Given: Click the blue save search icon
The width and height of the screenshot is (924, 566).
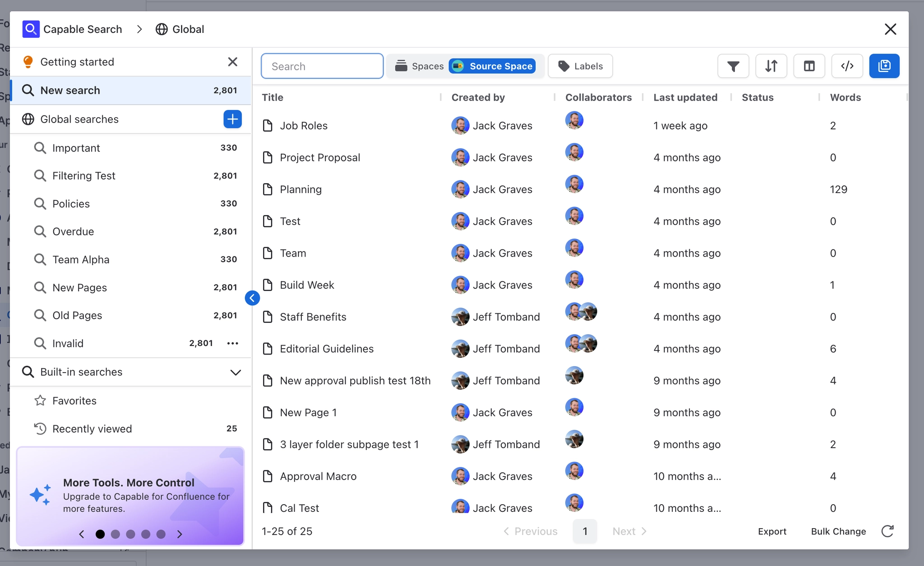Looking at the screenshot, I should 884,66.
